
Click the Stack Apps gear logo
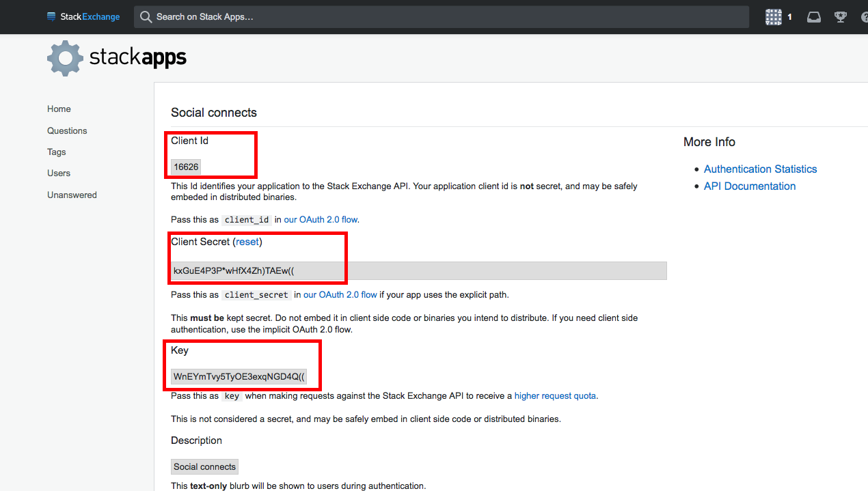(65, 58)
